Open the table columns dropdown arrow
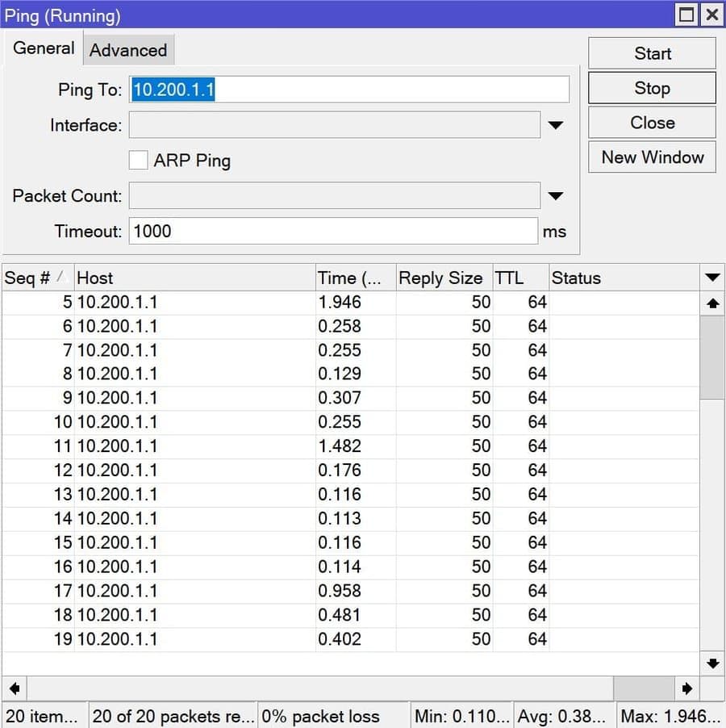Viewport: 726px width, 728px height. [x=712, y=278]
